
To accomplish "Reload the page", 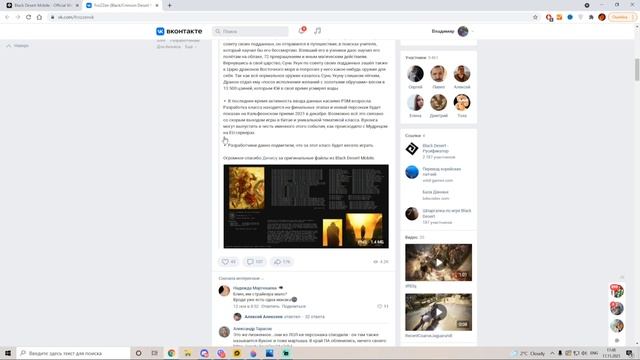I will 29,17.
